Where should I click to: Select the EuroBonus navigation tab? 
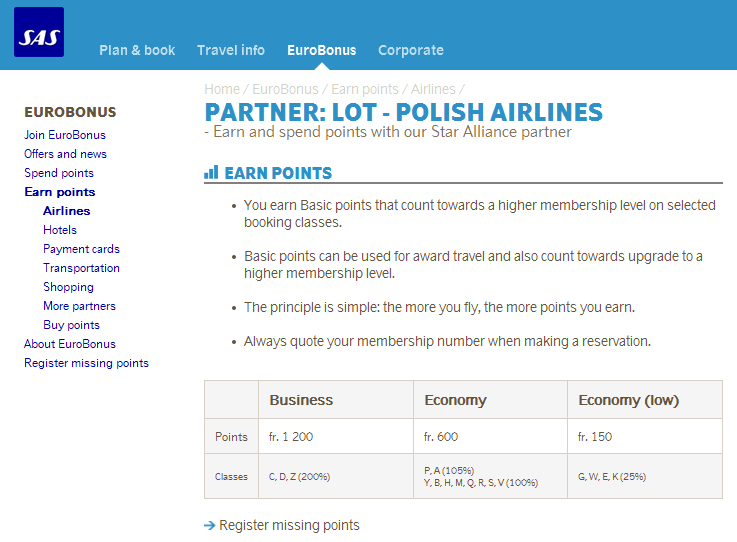point(321,50)
